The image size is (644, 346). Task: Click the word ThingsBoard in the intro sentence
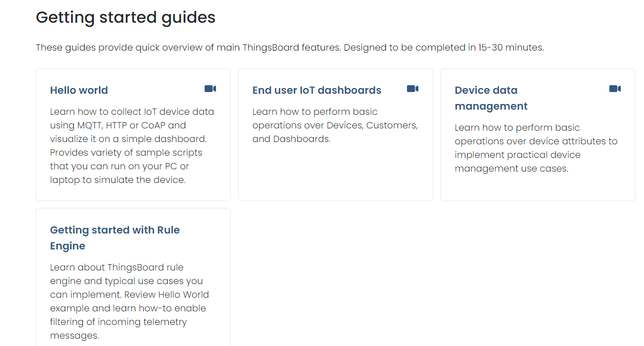pos(271,48)
